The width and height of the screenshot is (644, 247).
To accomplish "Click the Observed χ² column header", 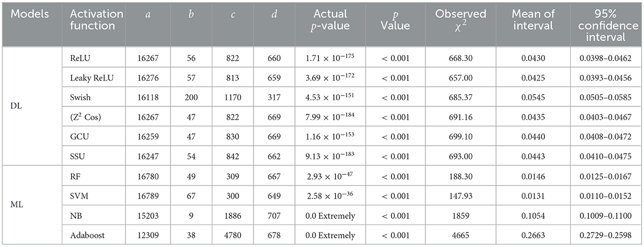I will [460, 20].
